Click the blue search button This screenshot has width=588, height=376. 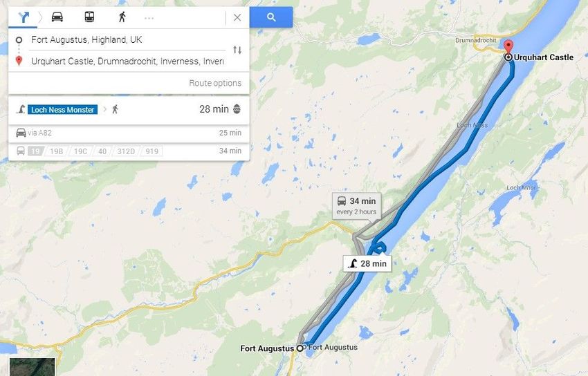click(271, 17)
